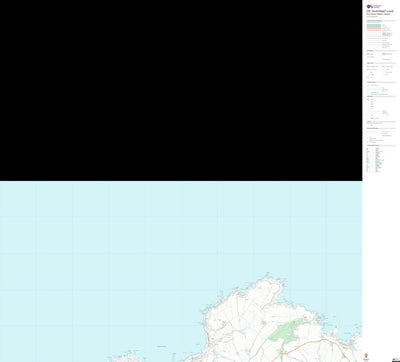The height and width of the screenshot is (362, 400).
Task: Pick the light blue band in the legend
Action: tap(373, 26)
